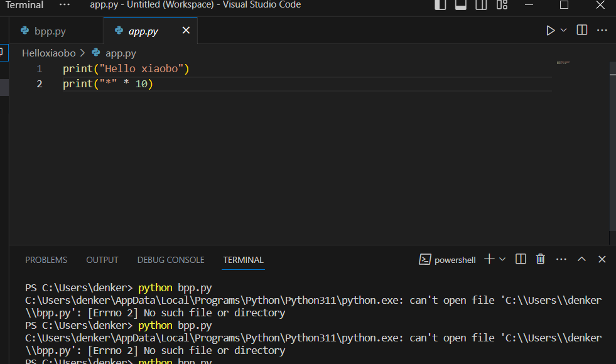Click the app.py breadcrumb item

pos(121,53)
